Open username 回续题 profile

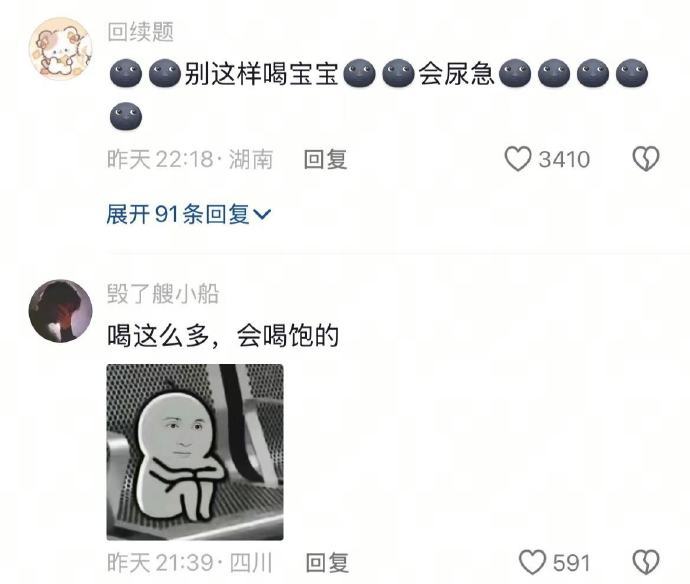click(x=140, y=32)
